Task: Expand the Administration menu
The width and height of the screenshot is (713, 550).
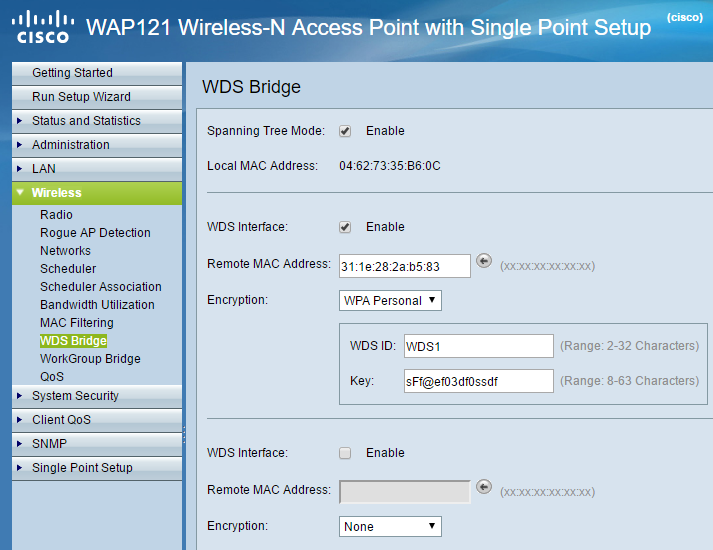Action: coord(97,145)
